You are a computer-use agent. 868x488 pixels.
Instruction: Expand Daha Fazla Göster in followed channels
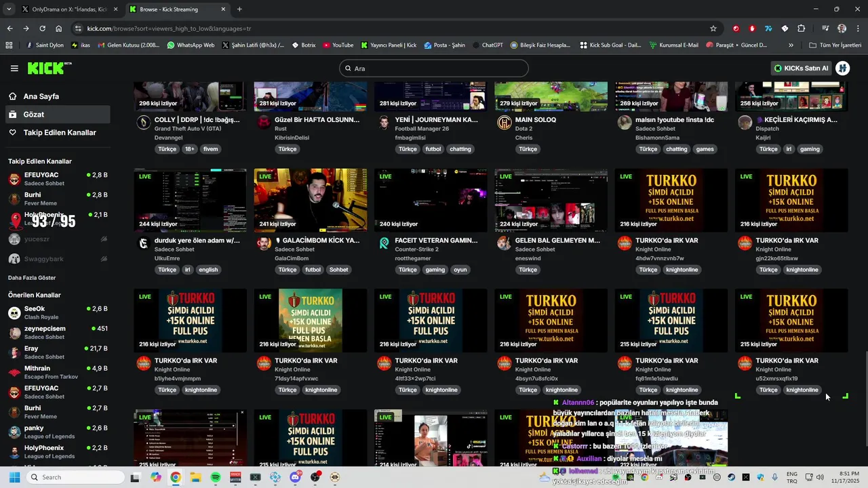coord(32,278)
